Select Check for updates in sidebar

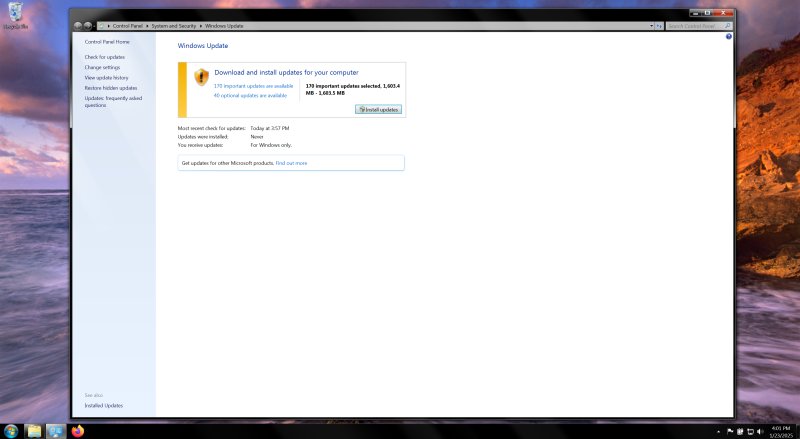pos(105,57)
